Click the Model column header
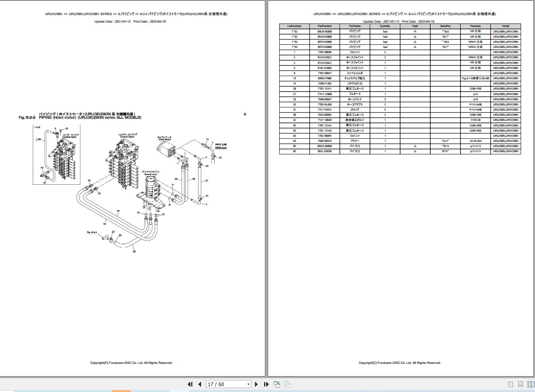Viewport: 535px width, 392px height. click(505, 26)
